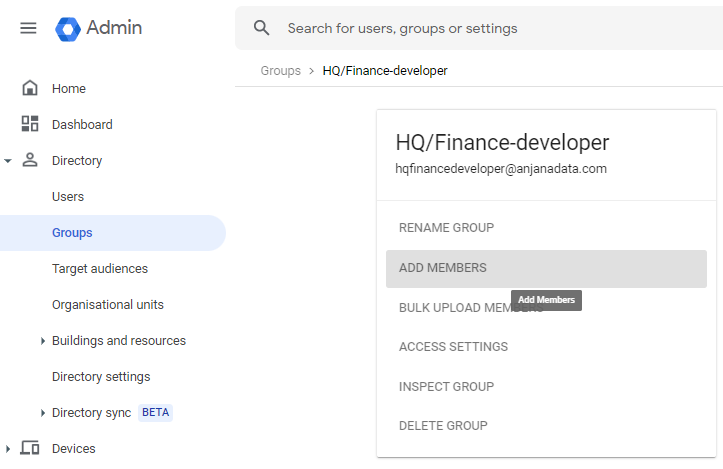This screenshot has height=469, width=723.
Task: Open Organisational units page
Action: click(x=108, y=305)
